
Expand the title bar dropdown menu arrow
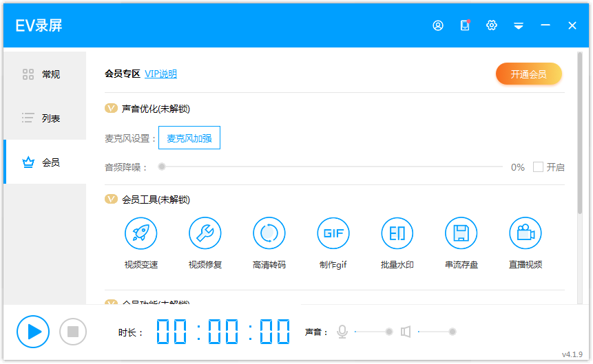[x=519, y=25]
